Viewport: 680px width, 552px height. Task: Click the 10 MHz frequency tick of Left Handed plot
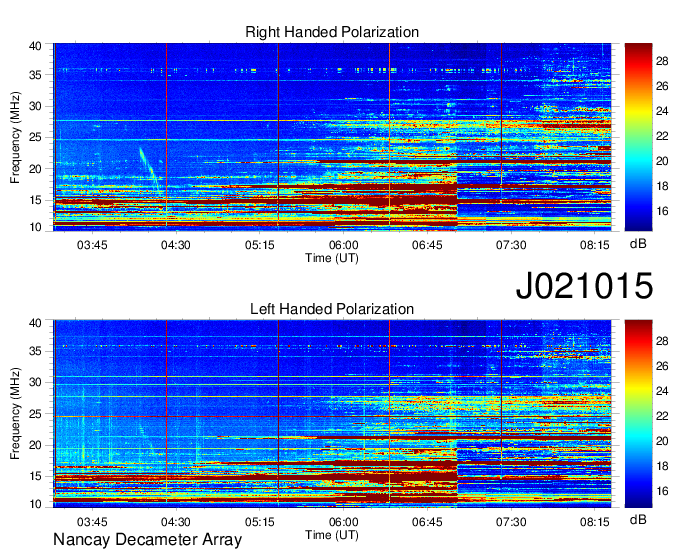36,504
